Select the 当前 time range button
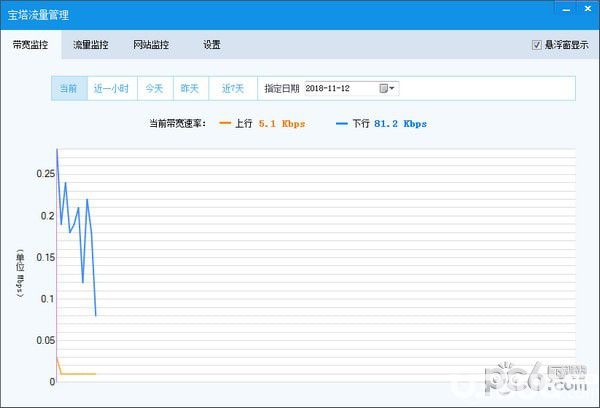 coord(69,88)
